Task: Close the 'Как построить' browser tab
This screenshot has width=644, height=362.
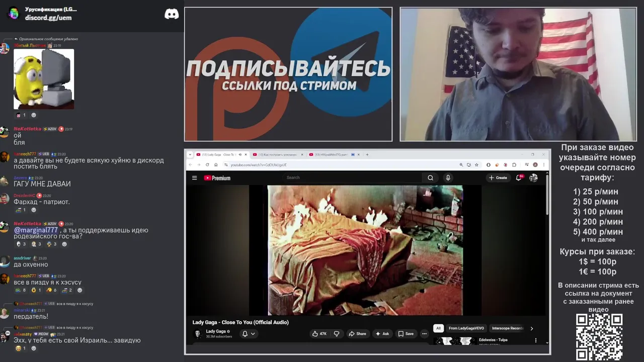Action: pos(303,154)
